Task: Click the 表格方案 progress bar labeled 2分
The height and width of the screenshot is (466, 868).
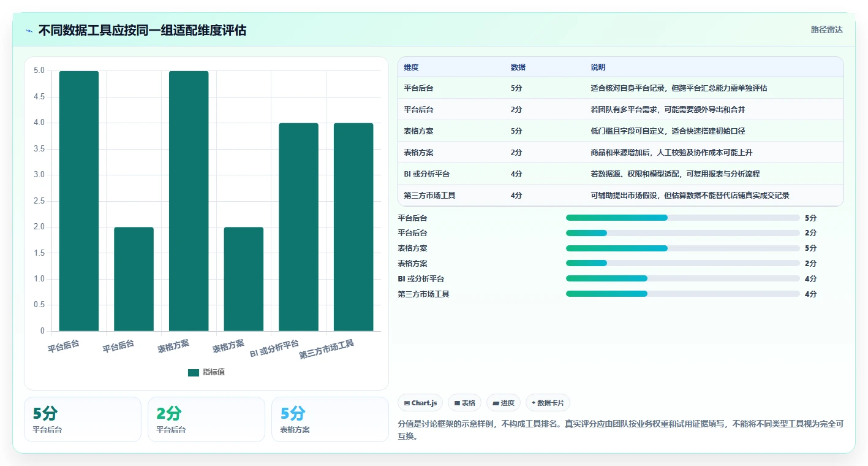Action: coord(683,264)
